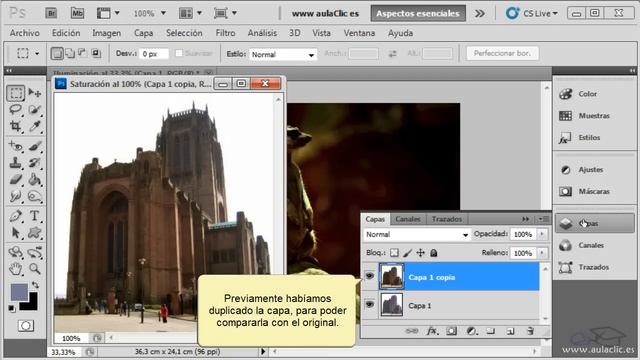Open the Opacidad slider arrow

(x=542, y=234)
